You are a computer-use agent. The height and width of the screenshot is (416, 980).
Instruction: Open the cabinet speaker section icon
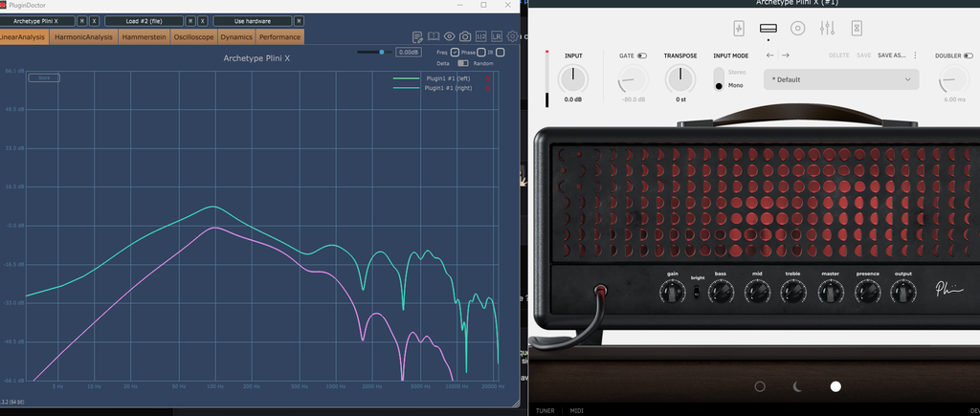pyautogui.click(x=797, y=28)
